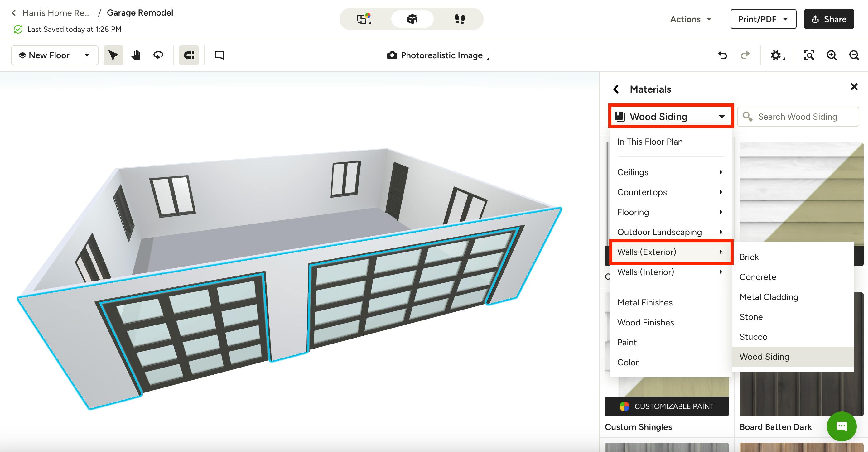Image resolution: width=868 pixels, height=452 pixels.
Task: Go back to Harris Home projects arrow
Action: (13, 13)
